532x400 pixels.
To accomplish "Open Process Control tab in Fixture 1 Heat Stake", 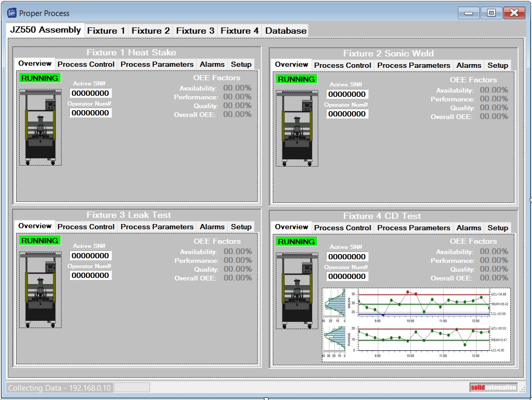I will pos(86,64).
